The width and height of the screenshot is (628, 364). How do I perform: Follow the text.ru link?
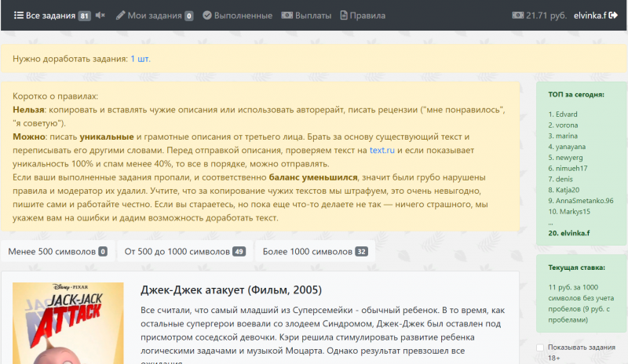pos(382,150)
